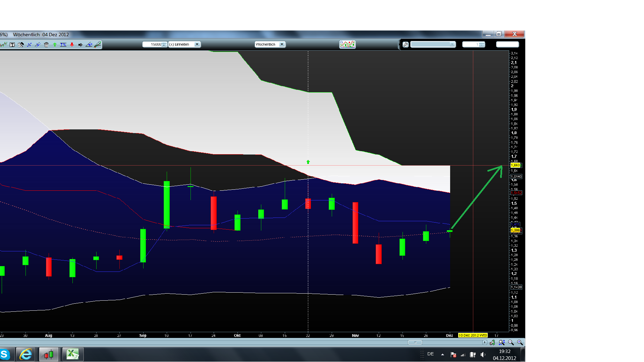Image resolution: width=644 pixels, height=362 pixels.
Task: Zoom in with the plus magnifier
Action: click(x=520, y=342)
